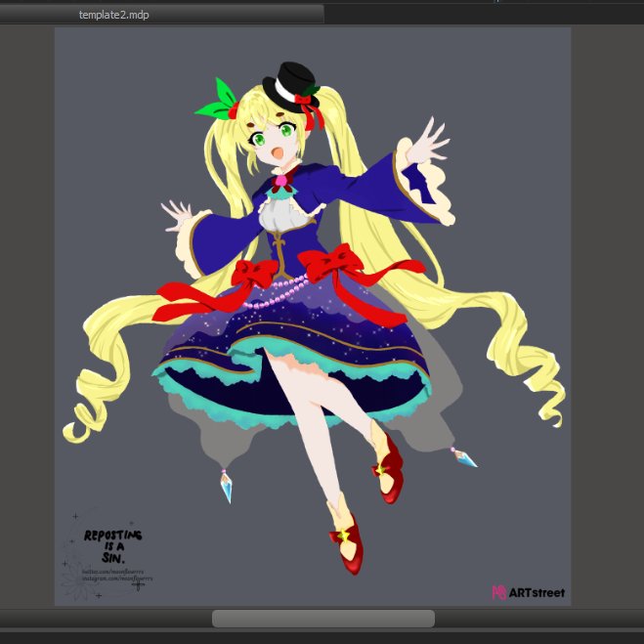Click the character artwork on the canvas

(313, 317)
